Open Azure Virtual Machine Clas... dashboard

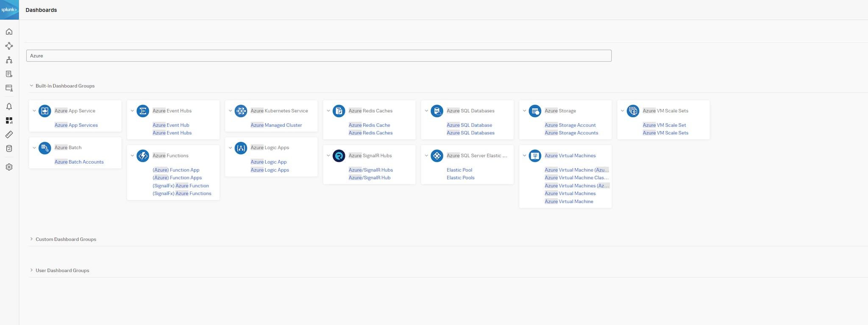(577, 178)
